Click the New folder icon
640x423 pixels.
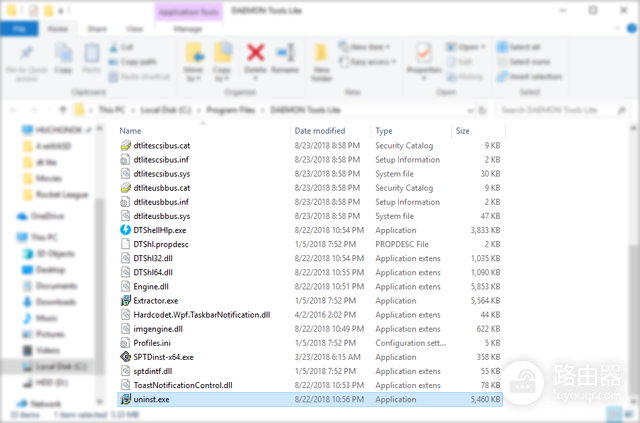pos(322,53)
